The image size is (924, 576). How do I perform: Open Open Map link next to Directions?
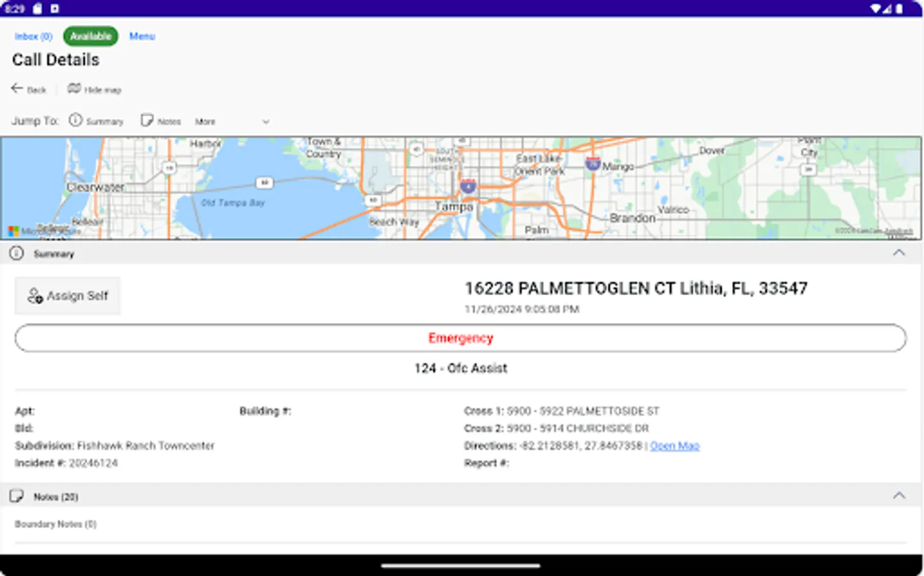click(x=674, y=445)
